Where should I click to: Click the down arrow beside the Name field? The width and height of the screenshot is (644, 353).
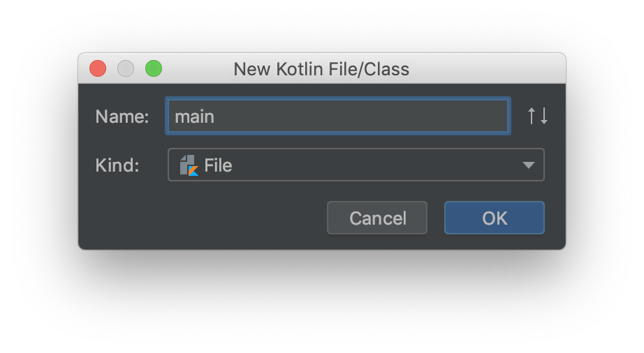click(x=544, y=116)
